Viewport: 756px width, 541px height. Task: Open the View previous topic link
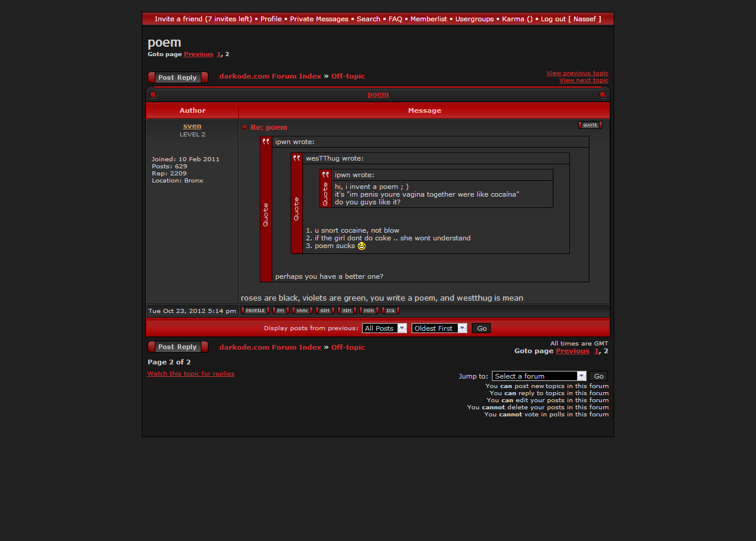(x=576, y=73)
